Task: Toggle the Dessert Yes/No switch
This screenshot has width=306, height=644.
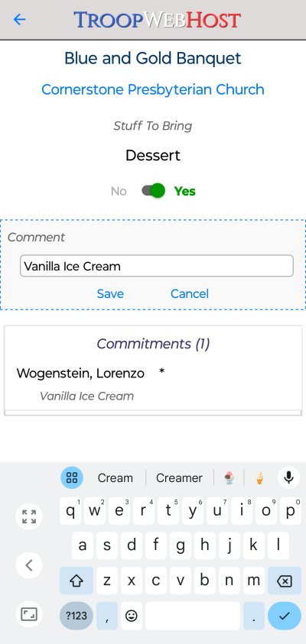Action: pos(154,191)
